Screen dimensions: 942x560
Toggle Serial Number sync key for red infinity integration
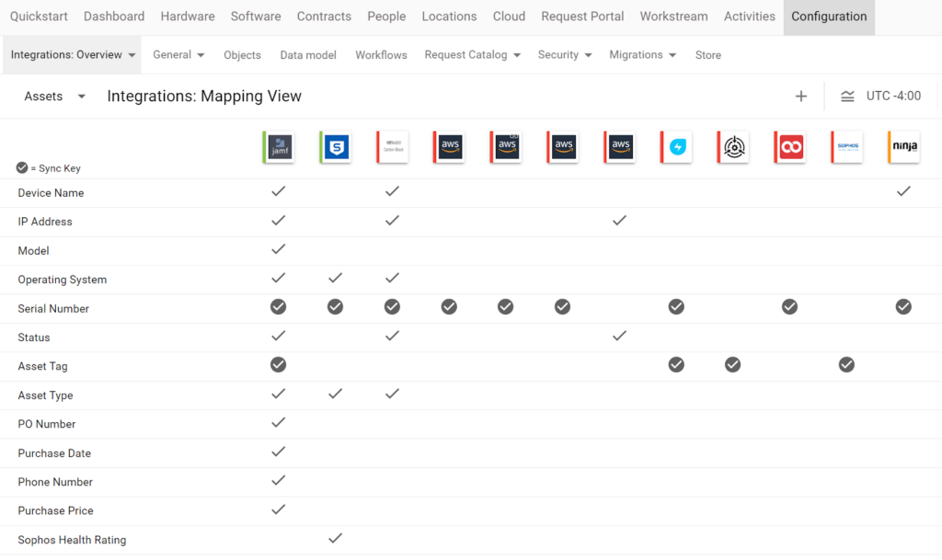789,307
